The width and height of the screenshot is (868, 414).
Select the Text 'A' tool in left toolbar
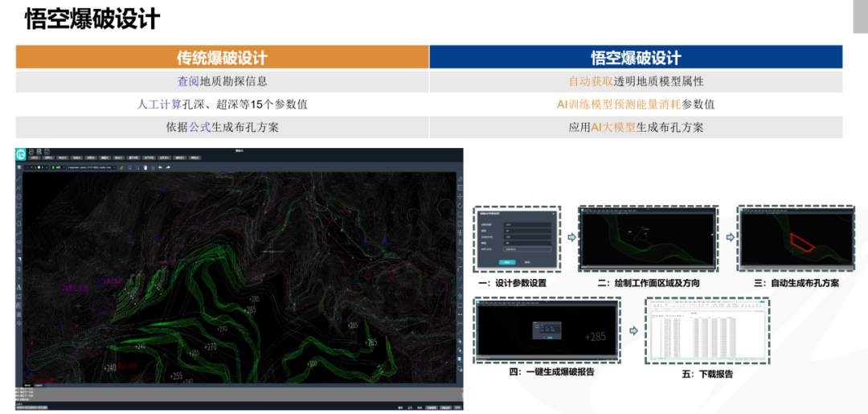tap(18, 287)
